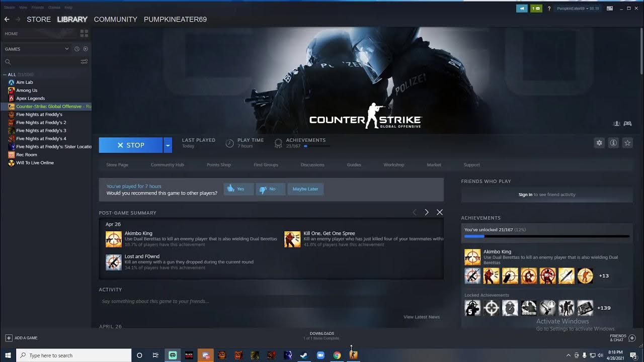Open Google Chrome from the taskbar

337,355
